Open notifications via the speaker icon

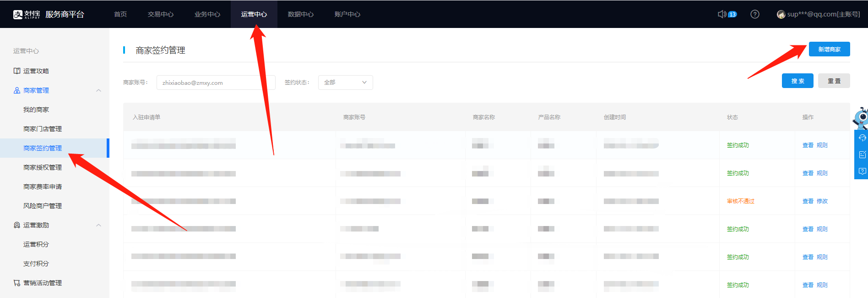pyautogui.click(x=722, y=14)
